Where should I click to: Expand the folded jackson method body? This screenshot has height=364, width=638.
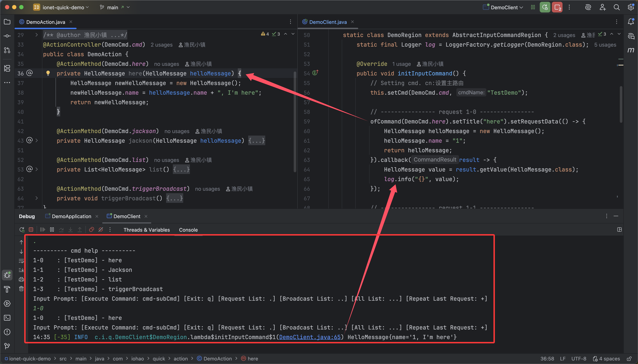tap(256, 141)
